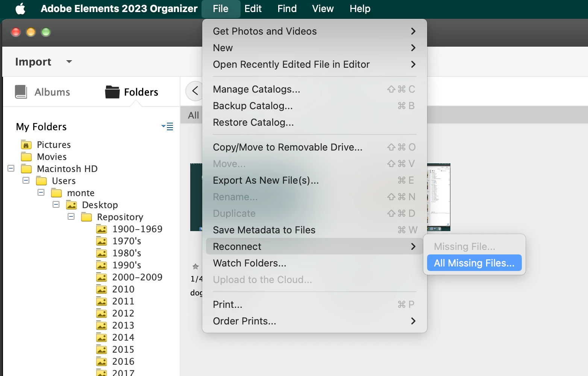588x376 pixels.
Task: Click the Macintosh HD folder icon
Action: tap(26, 169)
